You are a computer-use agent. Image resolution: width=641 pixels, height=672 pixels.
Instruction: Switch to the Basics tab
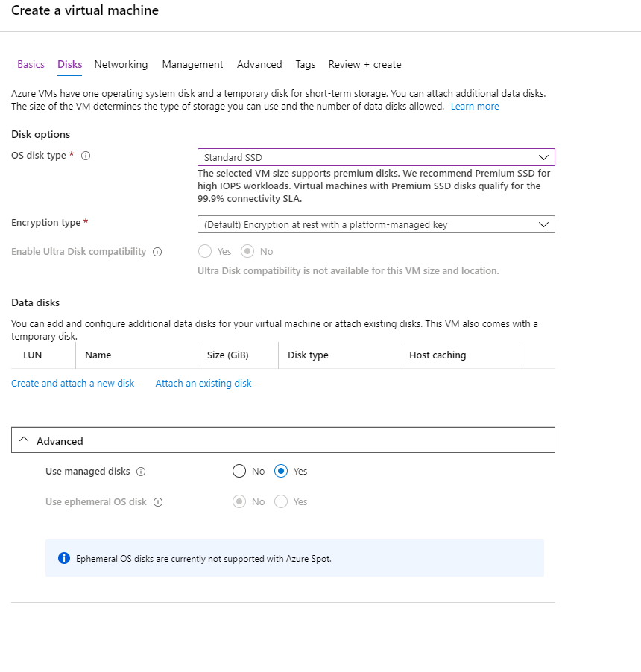(31, 64)
